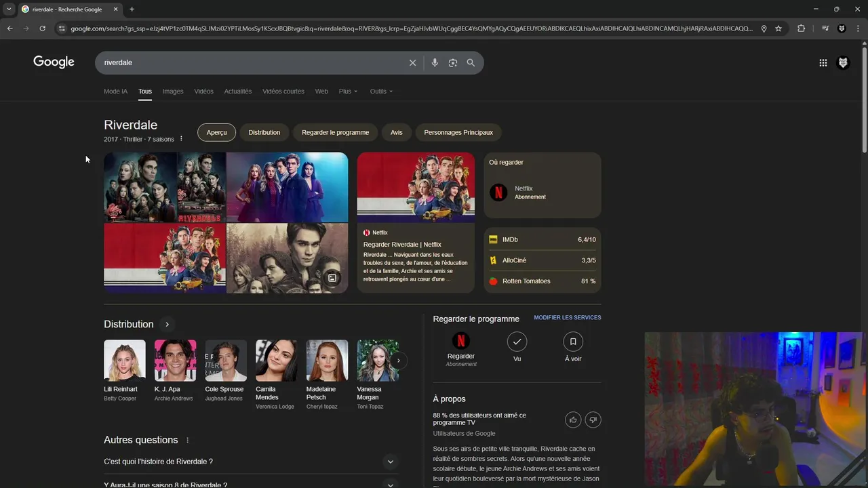This screenshot has width=868, height=488.
Task: Go back with the browser back arrow
Action: click(9, 28)
